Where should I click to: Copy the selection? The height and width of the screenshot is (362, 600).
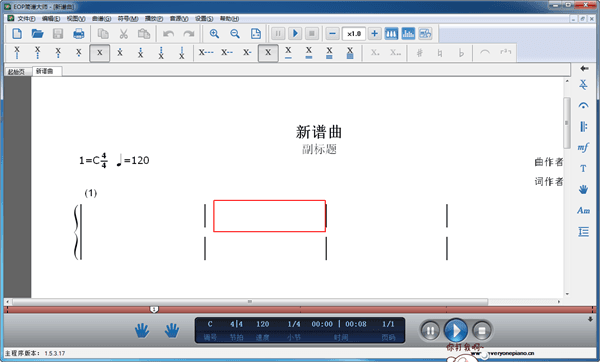point(103,34)
